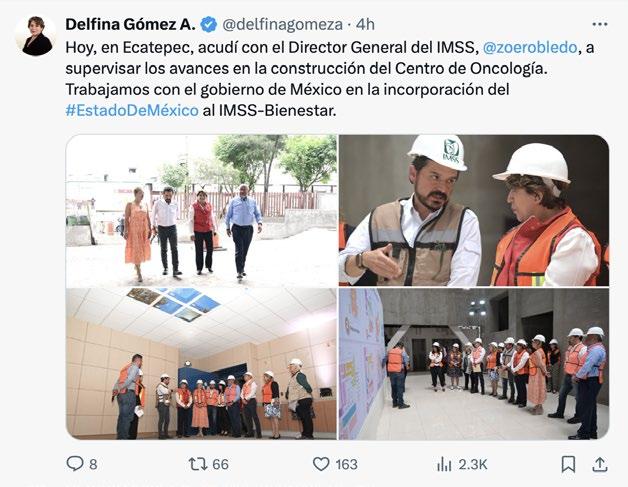628x487 pixels.
Task: Open the @zoerobledo mention link
Action: click(530, 47)
